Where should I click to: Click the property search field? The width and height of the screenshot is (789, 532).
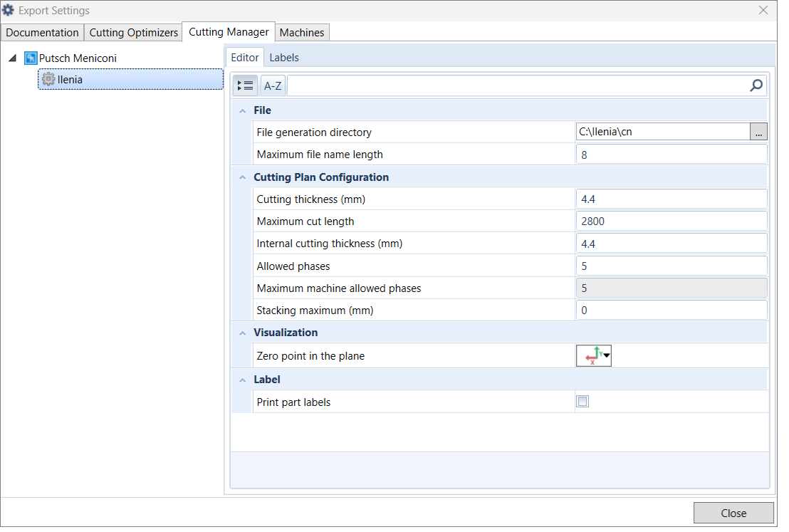point(518,86)
